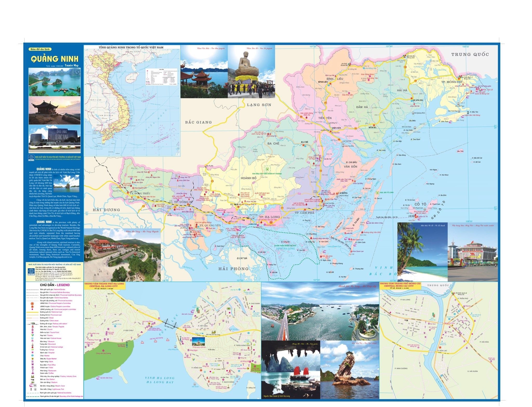Click the 'HOÀNH BỒ' district label
532x407 pixels.
click(248, 178)
